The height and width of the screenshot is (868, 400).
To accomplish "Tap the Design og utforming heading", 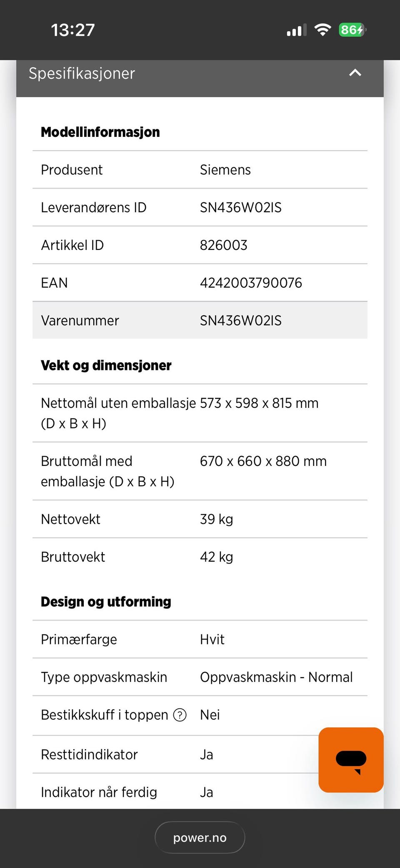I will [106, 602].
